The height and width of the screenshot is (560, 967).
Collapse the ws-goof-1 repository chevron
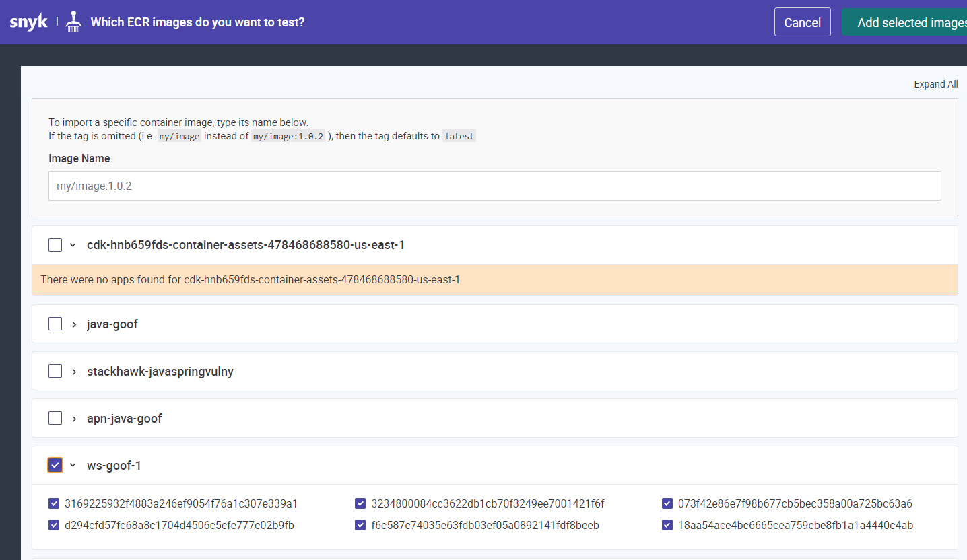[x=73, y=465]
